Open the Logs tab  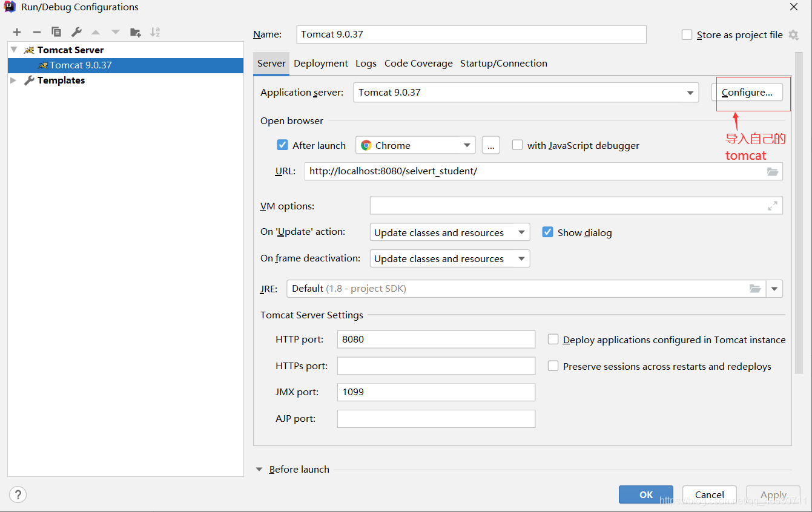(x=366, y=64)
